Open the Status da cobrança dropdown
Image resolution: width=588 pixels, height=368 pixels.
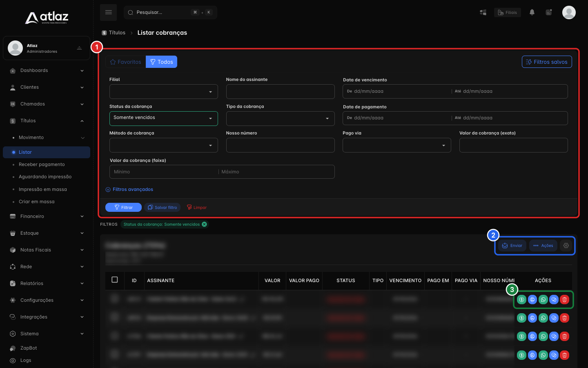pos(163,118)
